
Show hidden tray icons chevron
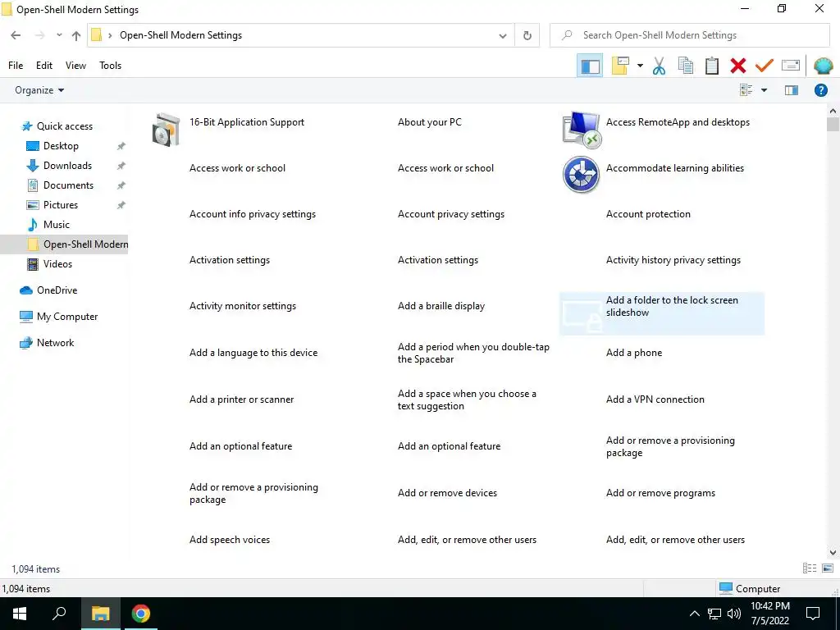694,614
